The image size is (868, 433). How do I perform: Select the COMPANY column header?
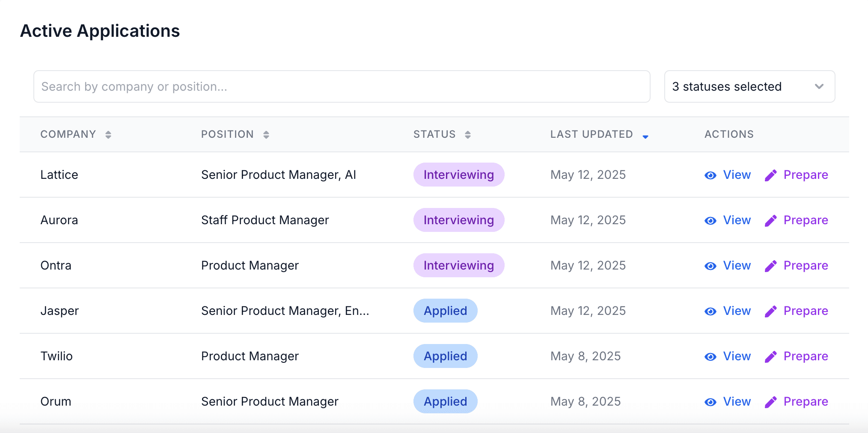68,134
